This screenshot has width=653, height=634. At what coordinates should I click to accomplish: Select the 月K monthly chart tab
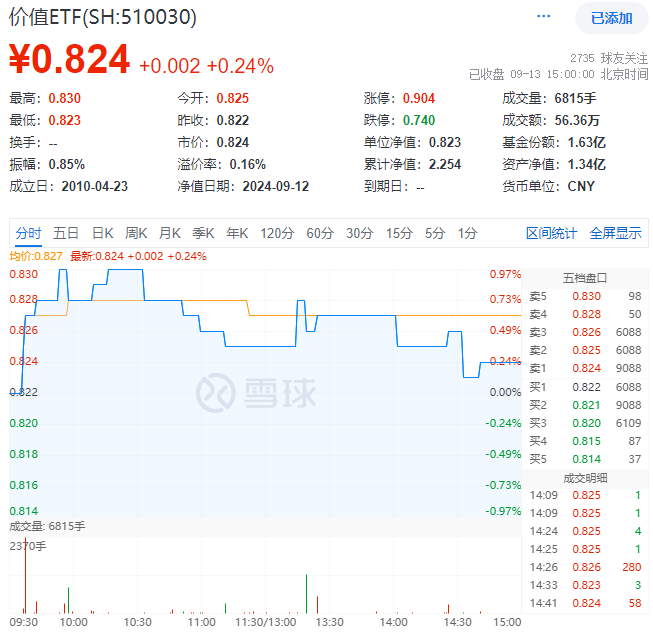169,233
